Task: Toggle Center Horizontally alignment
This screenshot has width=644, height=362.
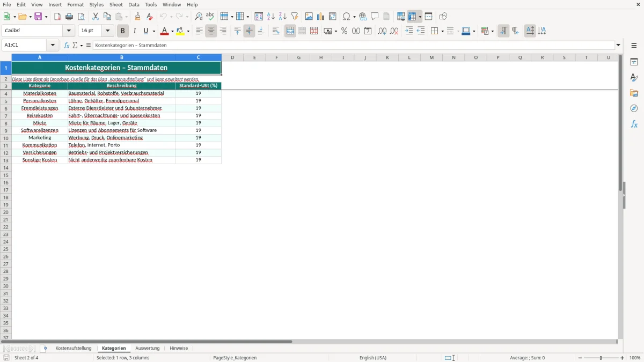Action: [211, 31]
